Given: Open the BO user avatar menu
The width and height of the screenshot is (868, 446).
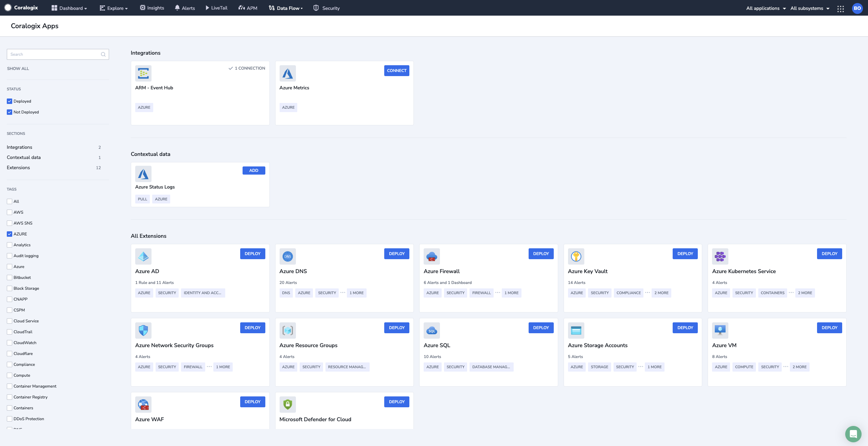Looking at the screenshot, I should (857, 8).
